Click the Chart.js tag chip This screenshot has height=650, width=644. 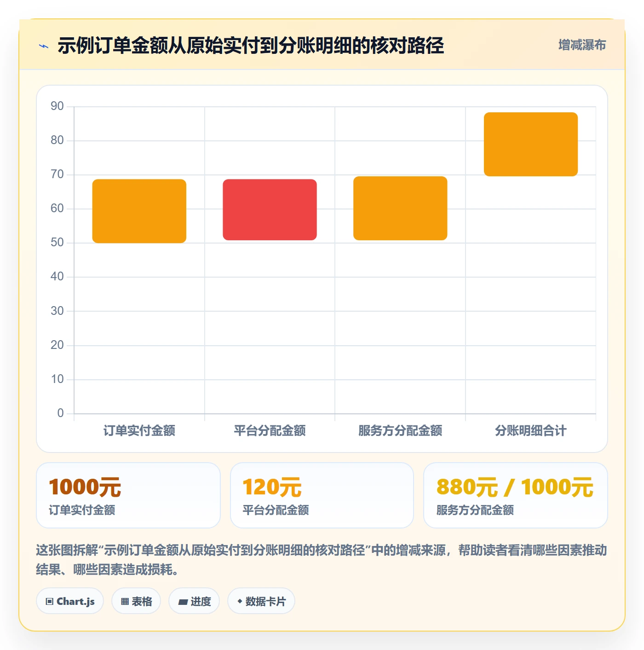tap(70, 601)
